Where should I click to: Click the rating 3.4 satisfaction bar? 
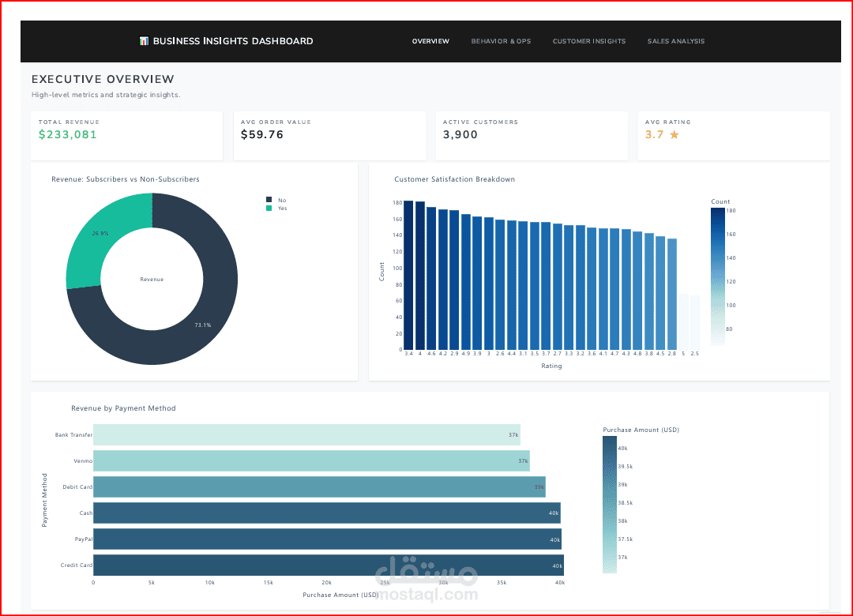(408, 276)
